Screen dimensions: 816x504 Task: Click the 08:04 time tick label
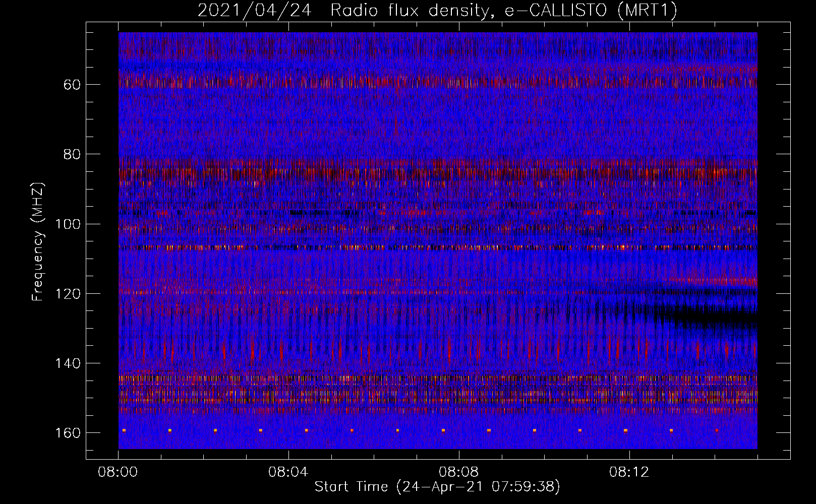[x=288, y=473]
